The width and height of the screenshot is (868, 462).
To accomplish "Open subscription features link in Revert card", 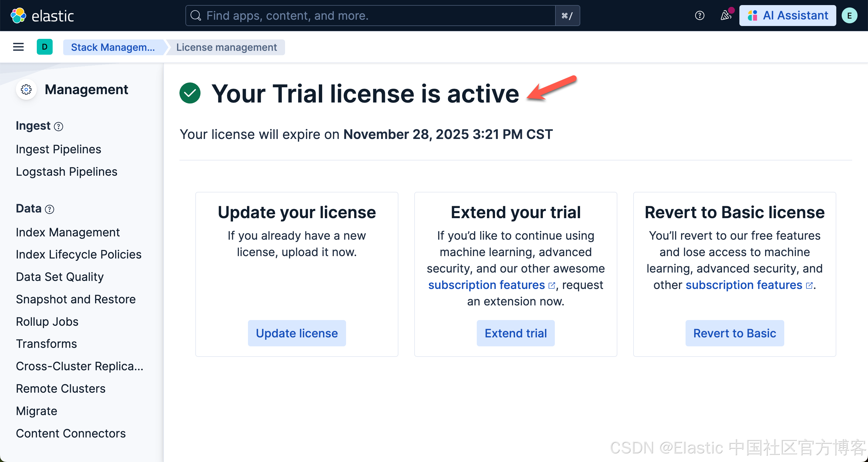I will pos(744,285).
